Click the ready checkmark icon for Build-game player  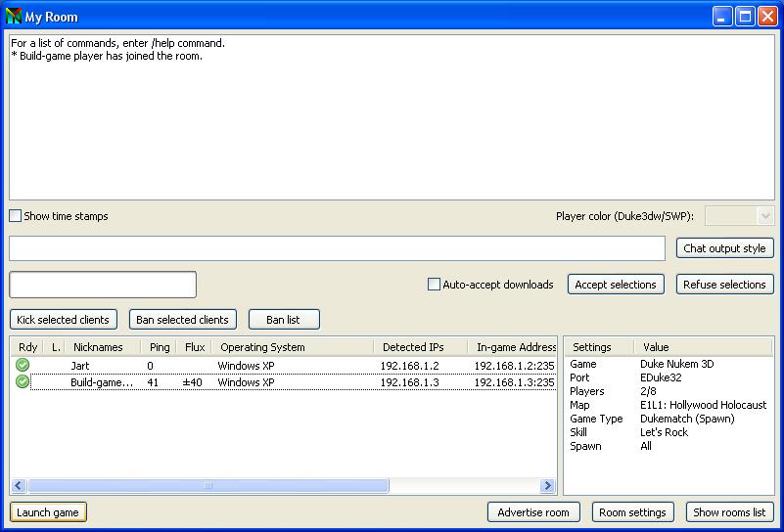[x=23, y=382]
